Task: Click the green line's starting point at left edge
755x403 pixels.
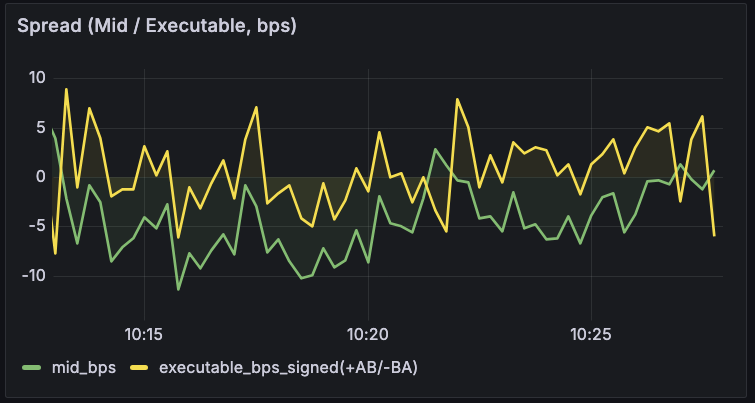Action: [53, 129]
